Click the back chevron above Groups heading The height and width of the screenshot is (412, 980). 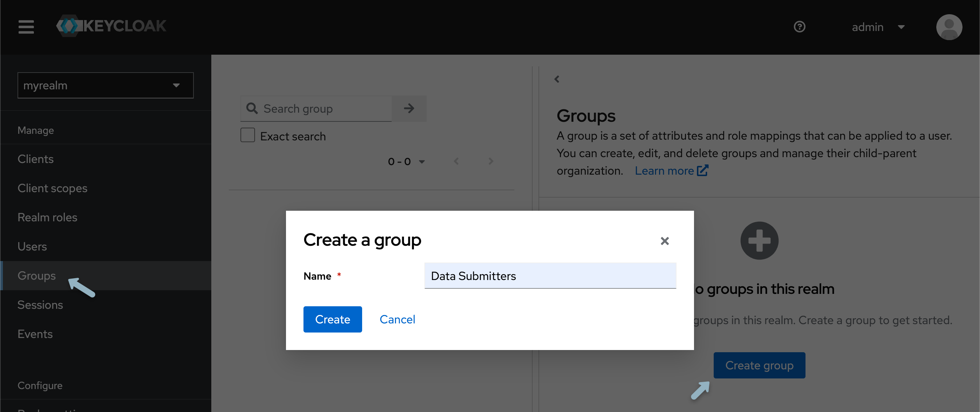[557, 79]
